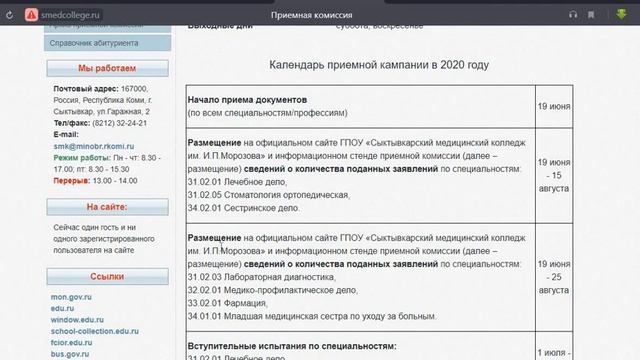Select the Приемная комиссия page title
This screenshot has height=360, width=640.
(x=311, y=15)
